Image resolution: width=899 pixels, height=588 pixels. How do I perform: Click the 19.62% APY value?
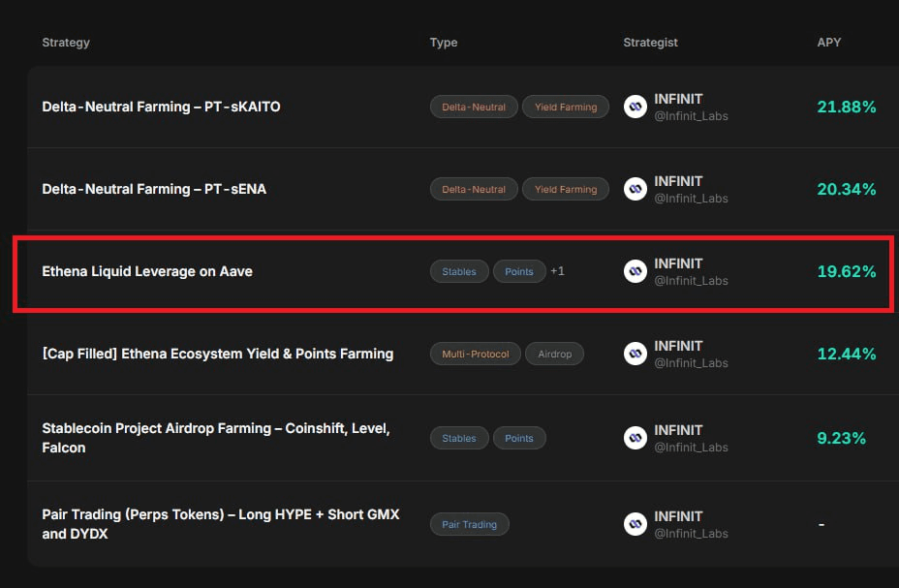(x=846, y=272)
